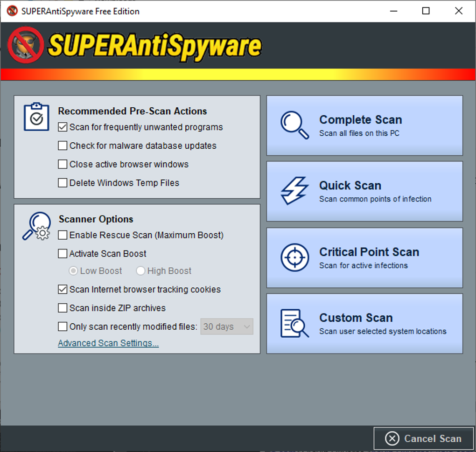Viewport: 476px width, 452px height.
Task: Click the Quick Scan lightning bolt icon
Action: [294, 191]
